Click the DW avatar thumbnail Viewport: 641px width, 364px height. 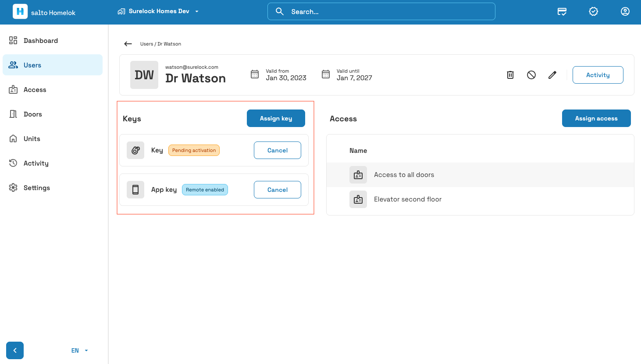(x=144, y=75)
